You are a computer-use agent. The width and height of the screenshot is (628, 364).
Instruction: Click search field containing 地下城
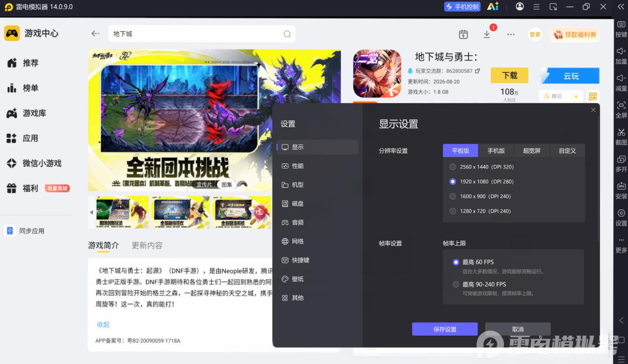tap(202, 34)
